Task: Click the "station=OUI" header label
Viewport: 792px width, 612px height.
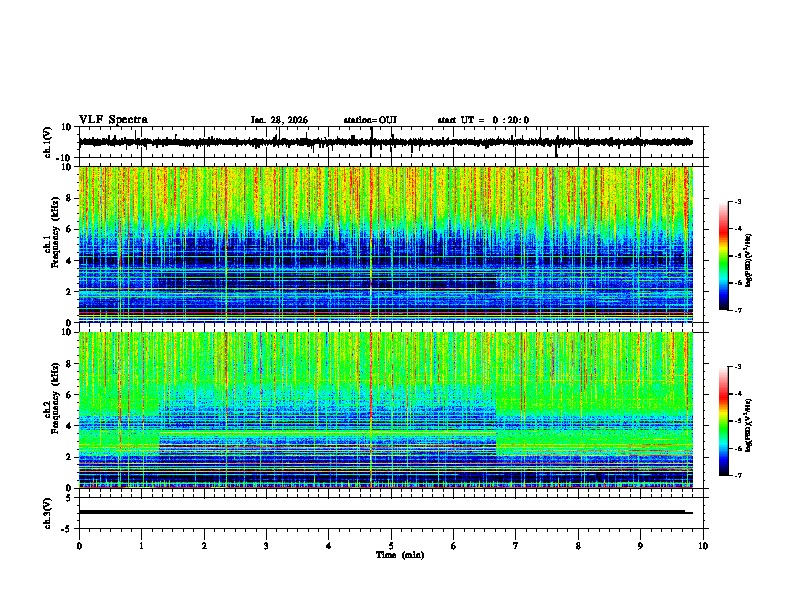Action: (370, 120)
